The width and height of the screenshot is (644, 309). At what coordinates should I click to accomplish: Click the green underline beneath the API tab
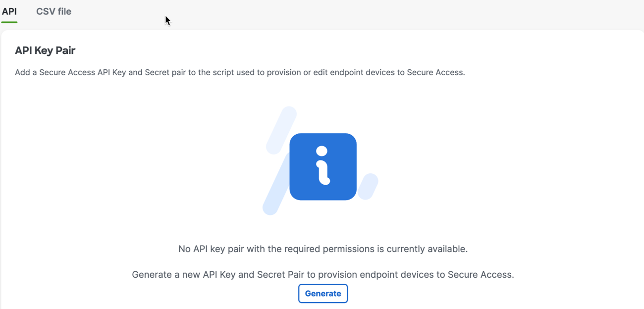tap(9, 22)
